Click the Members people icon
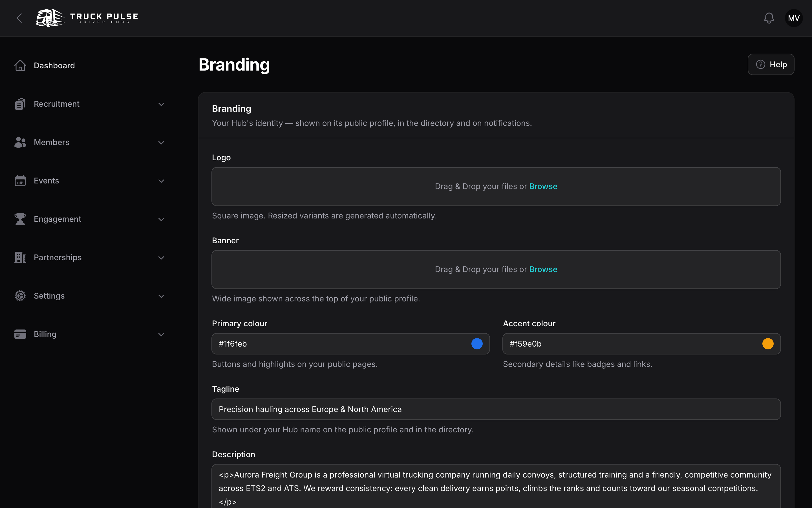Image resolution: width=812 pixels, height=508 pixels. click(20, 142)
